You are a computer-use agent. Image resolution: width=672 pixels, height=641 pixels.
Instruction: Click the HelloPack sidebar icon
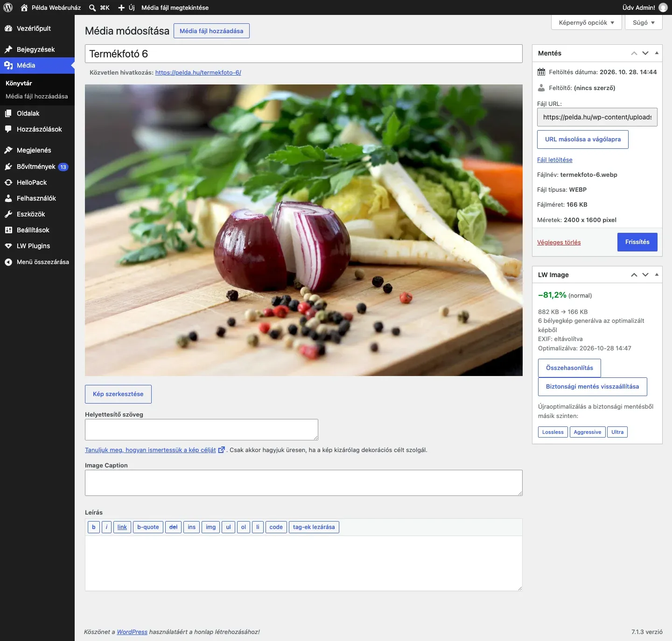(8, 182)
